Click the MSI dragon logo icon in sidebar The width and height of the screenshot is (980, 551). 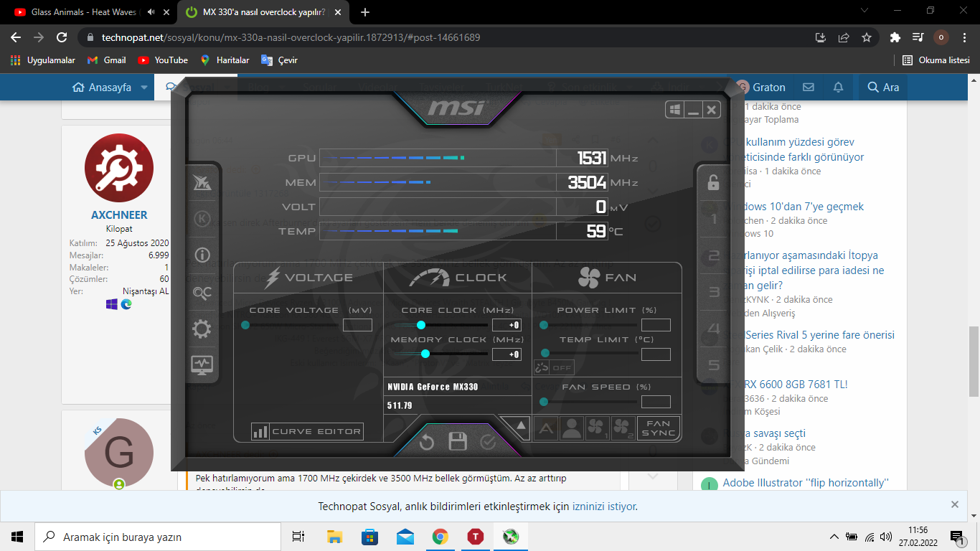pyautogui.click(x=202, y=182)
